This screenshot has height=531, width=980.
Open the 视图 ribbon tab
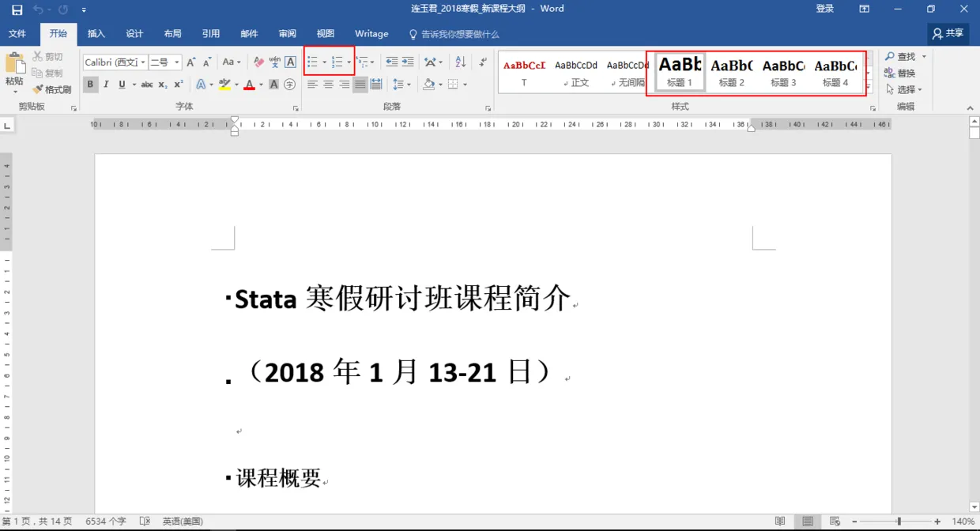tap(326, 34)
